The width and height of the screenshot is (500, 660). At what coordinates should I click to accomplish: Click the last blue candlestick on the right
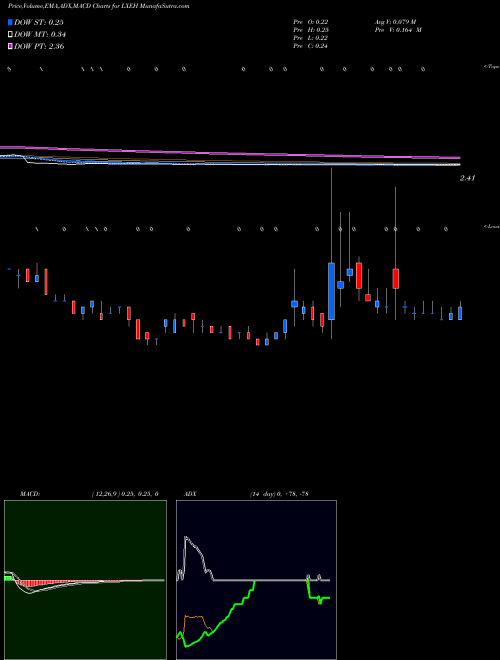(460, 313)
